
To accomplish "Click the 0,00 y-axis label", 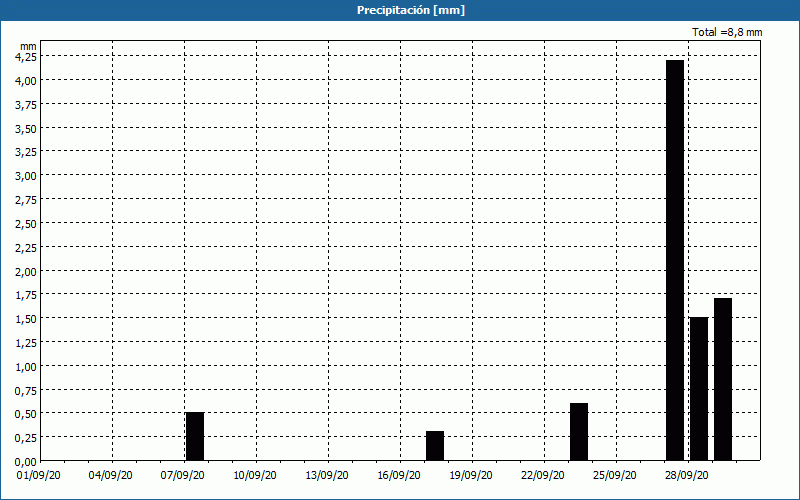I will pos(26,462).
